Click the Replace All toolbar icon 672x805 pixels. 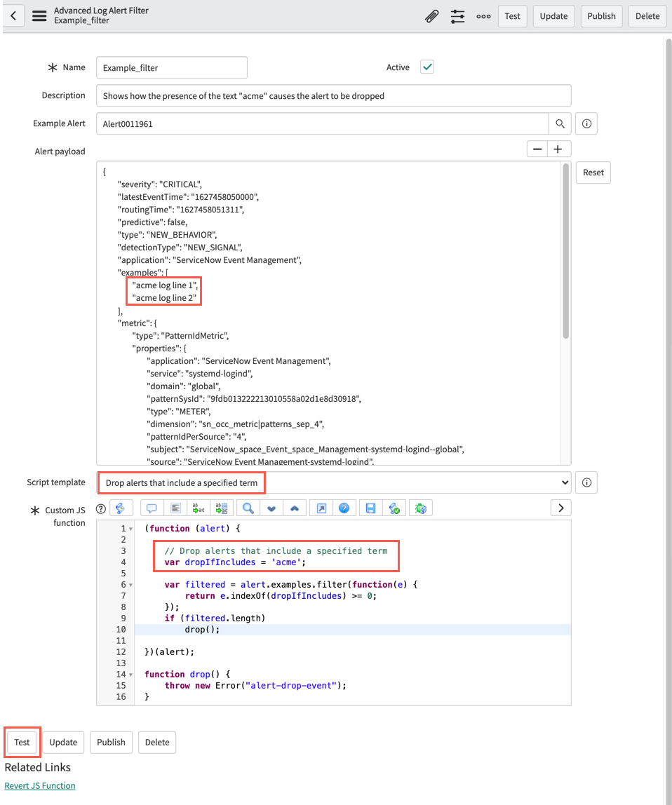pos(222,508)
